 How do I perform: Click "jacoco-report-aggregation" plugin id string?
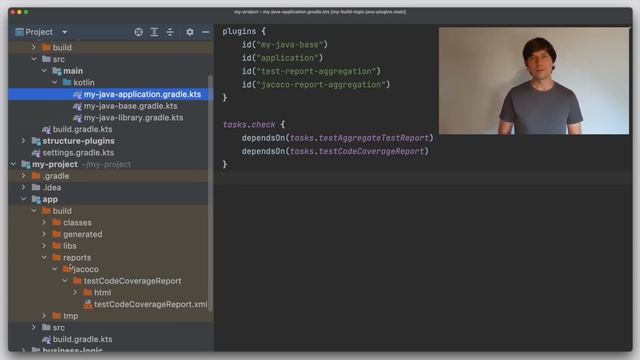[x=321, y=84]
